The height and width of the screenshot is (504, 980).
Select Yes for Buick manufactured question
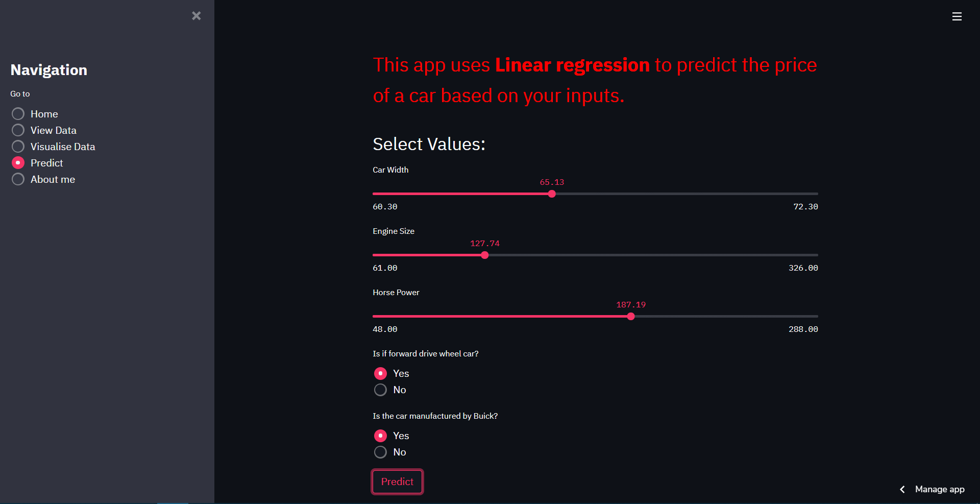(x=380, y=436)
